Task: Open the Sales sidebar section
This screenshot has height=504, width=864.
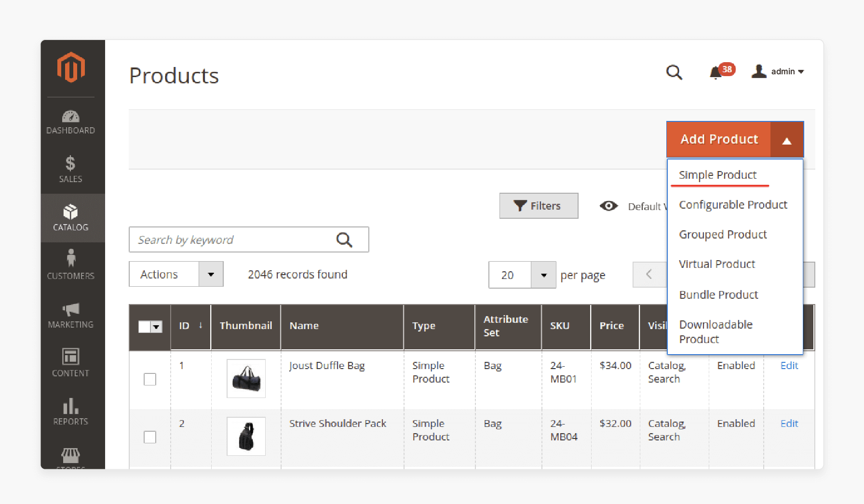Action: (x=71, y=169)
